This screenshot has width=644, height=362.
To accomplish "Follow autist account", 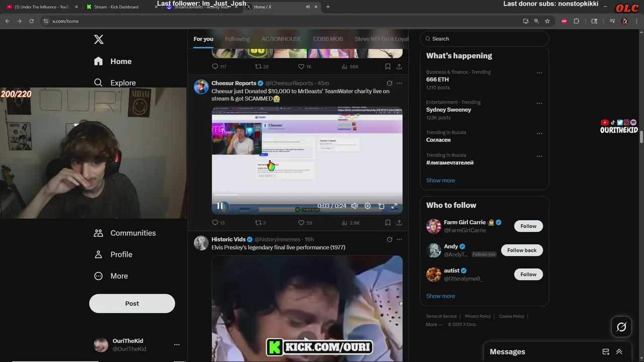I will (x=528, y=275).
